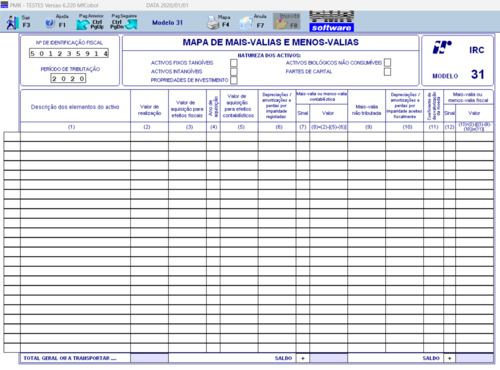
Task: Select first row Valor de realização cell
Action: pyautogui.click(x=149, y=136)
